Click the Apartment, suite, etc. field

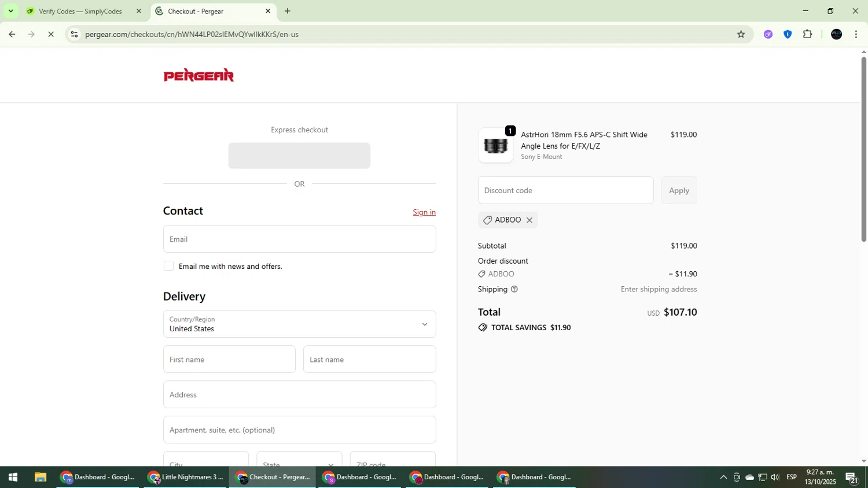(x=299, y=430)
